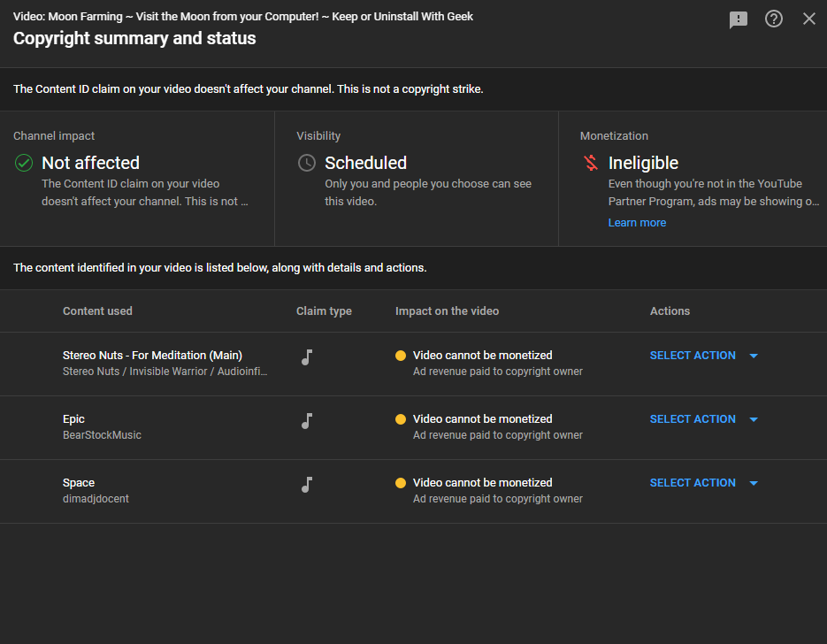Click 'Video cannot be monetized' in Stereo Nuts row
827x644 pixels.
pos(483,356)
